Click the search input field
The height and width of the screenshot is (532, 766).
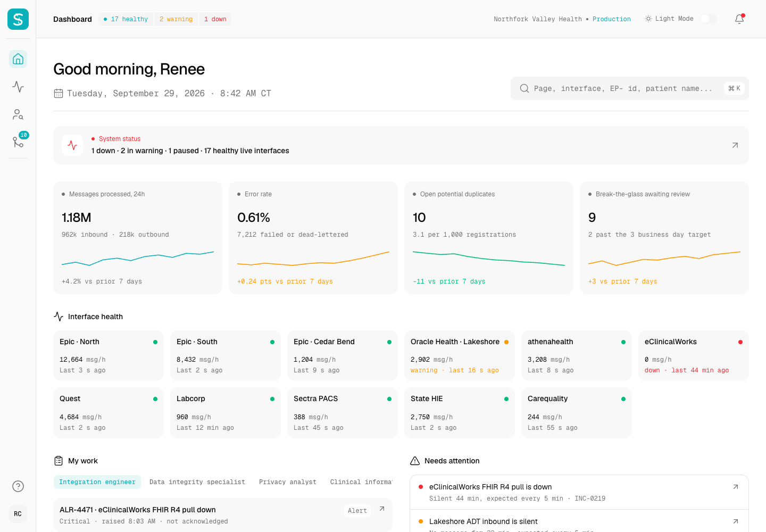click(630, 88)
